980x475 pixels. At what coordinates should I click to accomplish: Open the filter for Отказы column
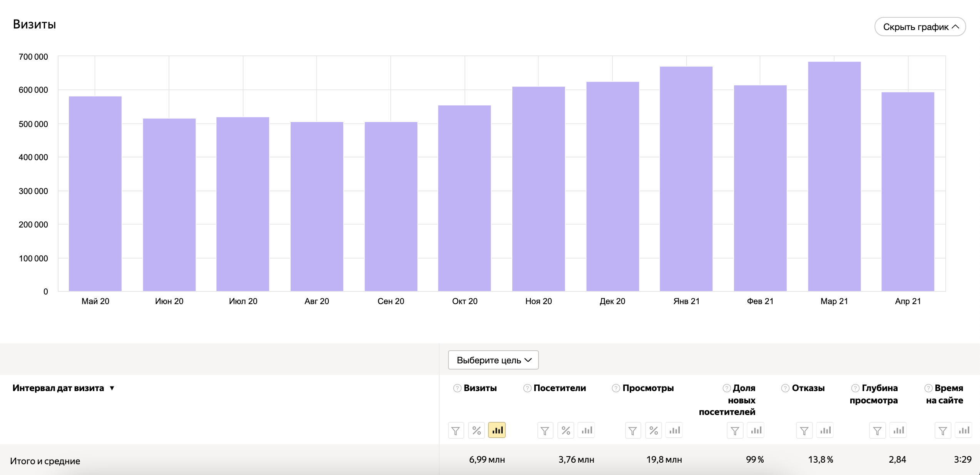click(804, 430)
